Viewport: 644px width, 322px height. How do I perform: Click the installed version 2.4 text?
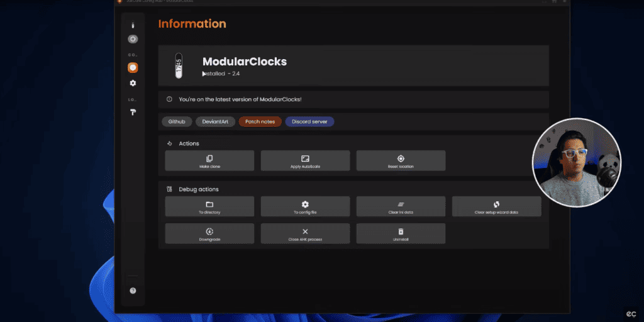pos(221,74)
